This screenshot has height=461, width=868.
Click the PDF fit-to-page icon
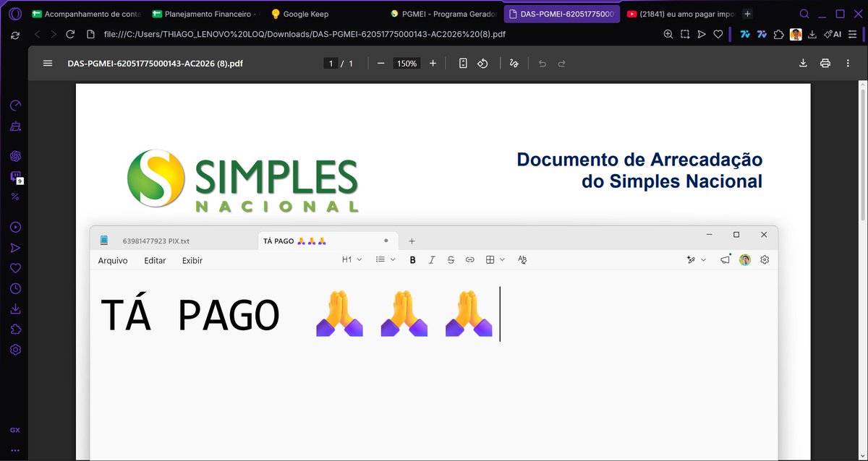[x=463, y=64]
